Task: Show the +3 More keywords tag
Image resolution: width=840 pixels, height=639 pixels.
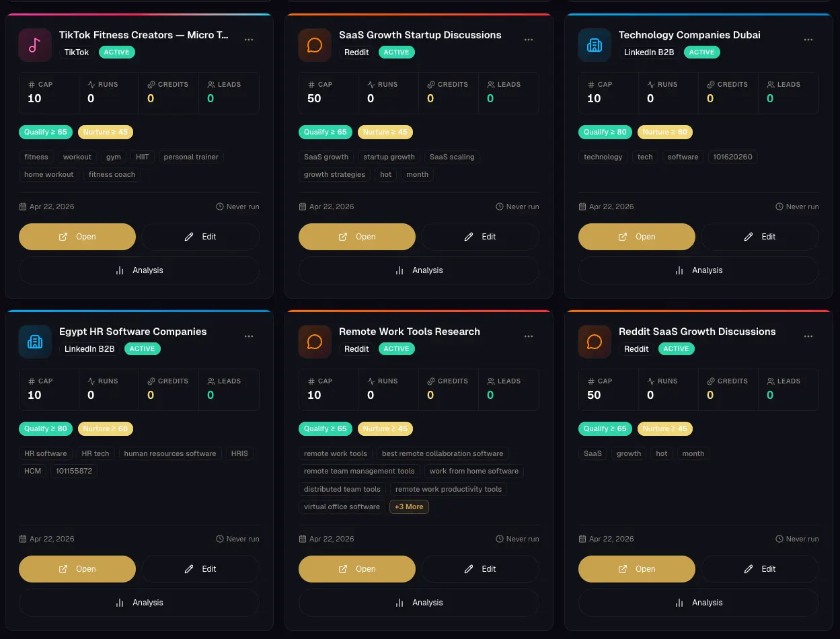Action: tap(409, 506)
